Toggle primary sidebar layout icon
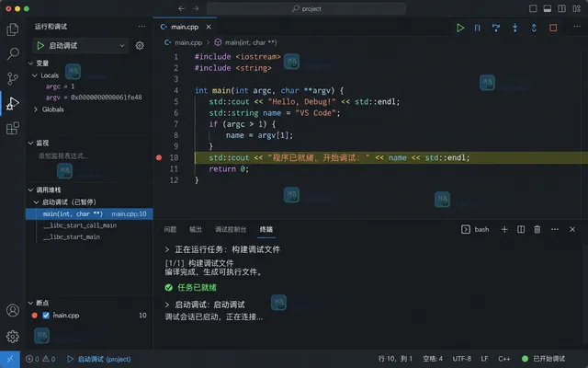Image resolution: width=588 pixels, height=368 pixels. (x=533, y=8)
